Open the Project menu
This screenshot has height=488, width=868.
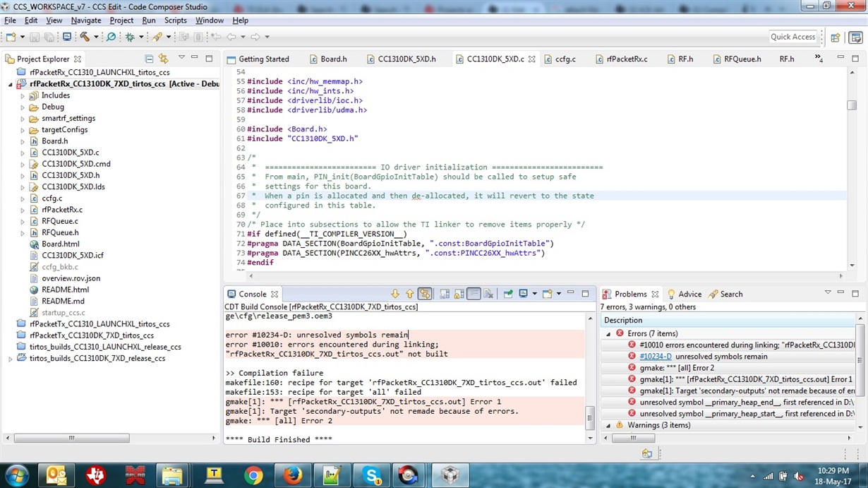click(x=121, y=20)
